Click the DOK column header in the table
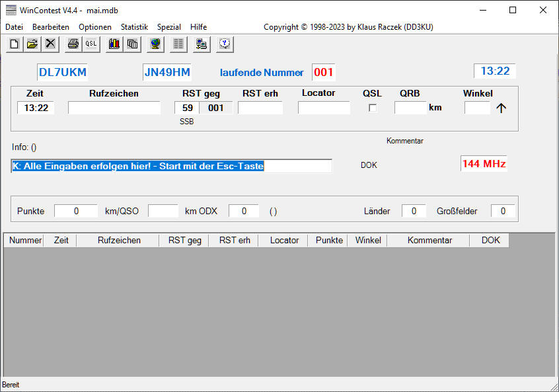Screen dimensions: 559x392 [490, 241]
